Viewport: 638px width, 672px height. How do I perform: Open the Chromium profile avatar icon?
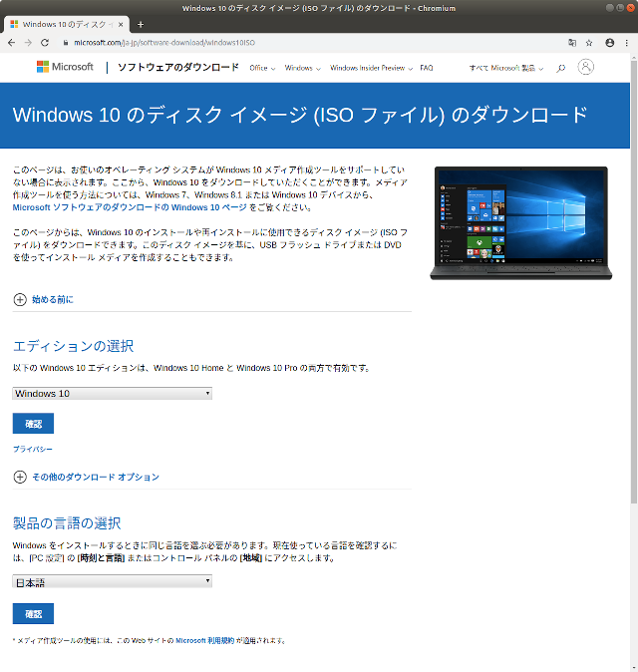tap(610, 43)
